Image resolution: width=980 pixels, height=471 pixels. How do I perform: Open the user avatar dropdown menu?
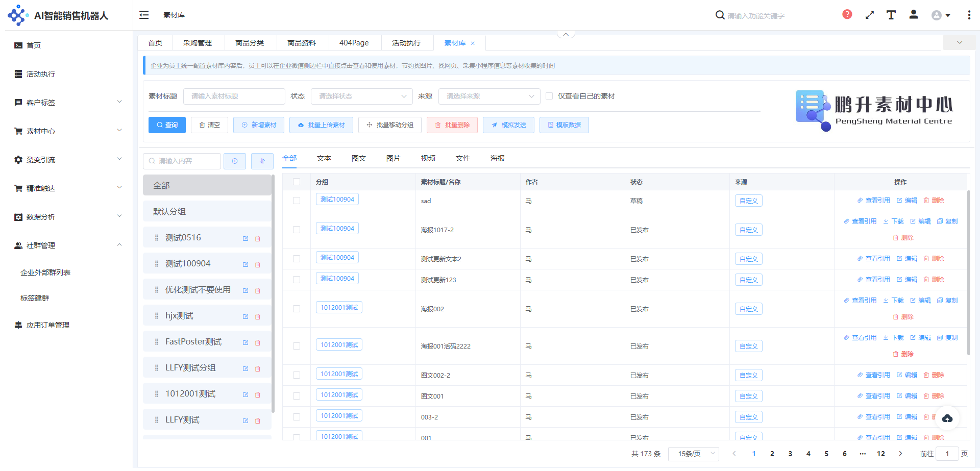point(941,15)
